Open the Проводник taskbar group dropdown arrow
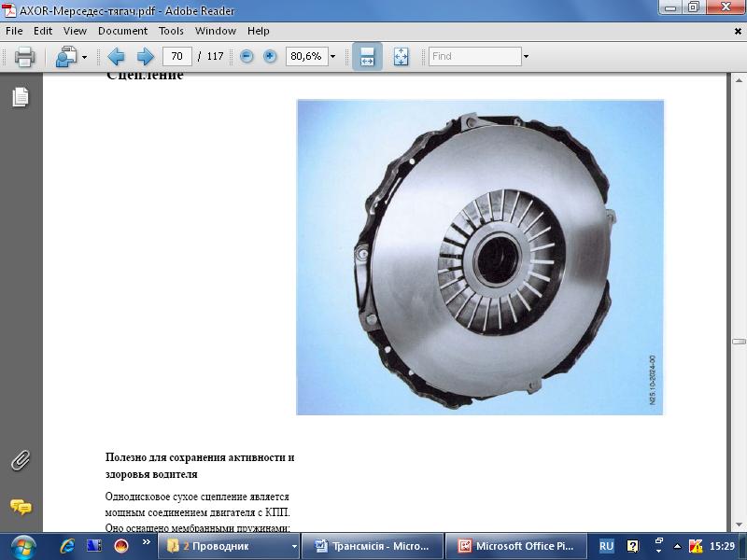This screenshot has height=560, width=747. 294,547
